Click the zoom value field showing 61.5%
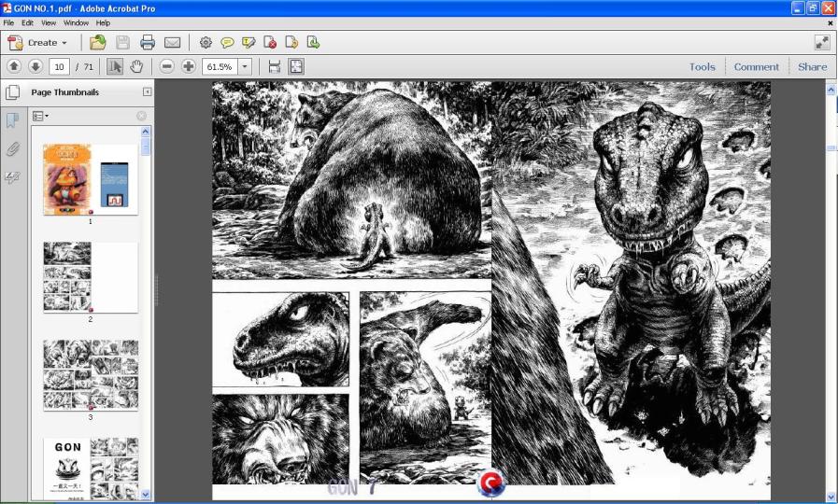Screen dimensions: 838x504 tap(220, 67)
